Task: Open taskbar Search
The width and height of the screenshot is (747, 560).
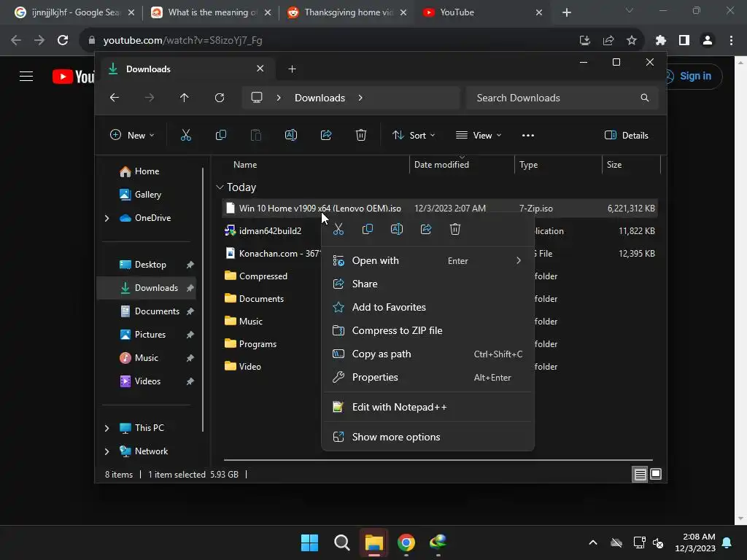Action: click(342, 542)
